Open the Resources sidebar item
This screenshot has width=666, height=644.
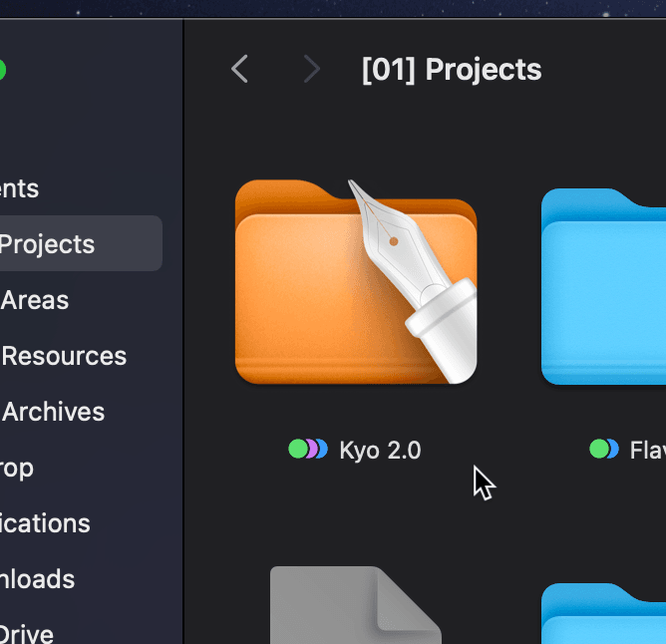(x=64, y=356)
